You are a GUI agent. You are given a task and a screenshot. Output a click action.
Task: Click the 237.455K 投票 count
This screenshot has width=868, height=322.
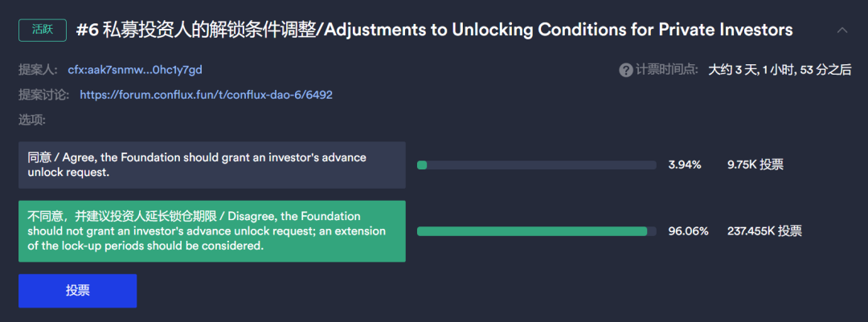764,231
